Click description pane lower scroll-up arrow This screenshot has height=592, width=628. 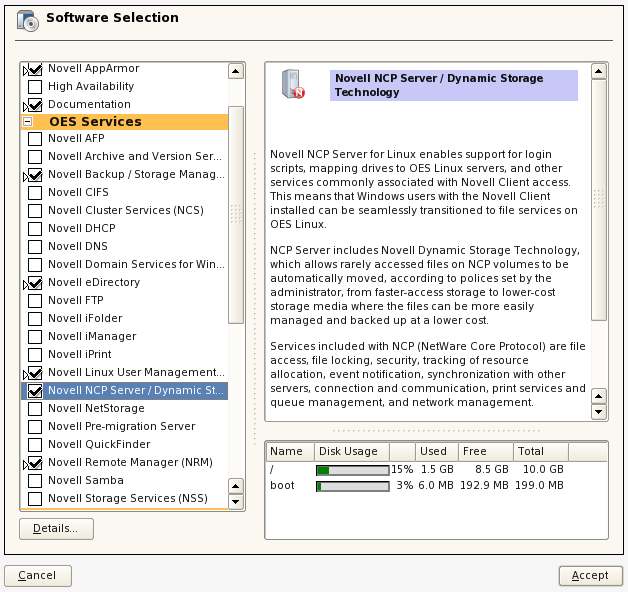coord(599,396)
